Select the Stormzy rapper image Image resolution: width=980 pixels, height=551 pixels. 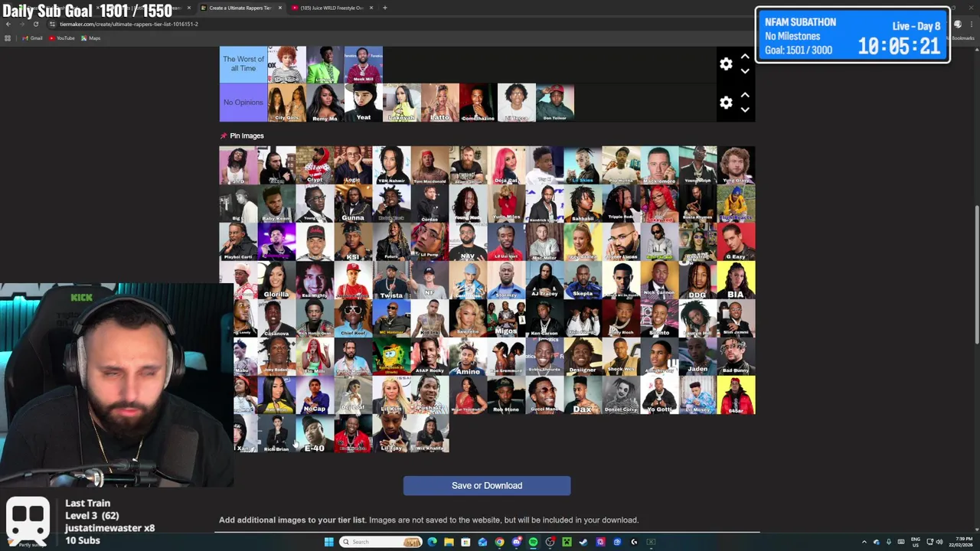506,280
